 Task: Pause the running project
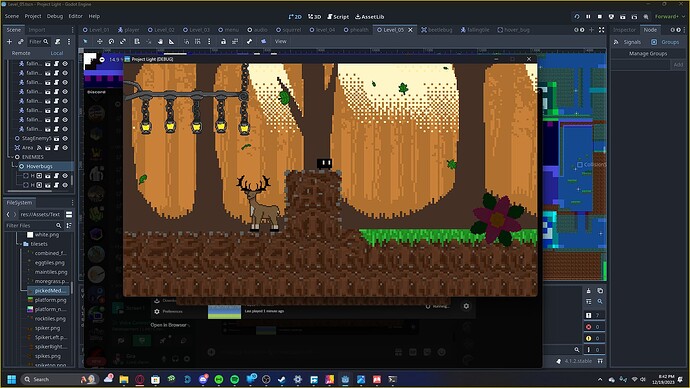pyautogui.click(x=588, y=17)
